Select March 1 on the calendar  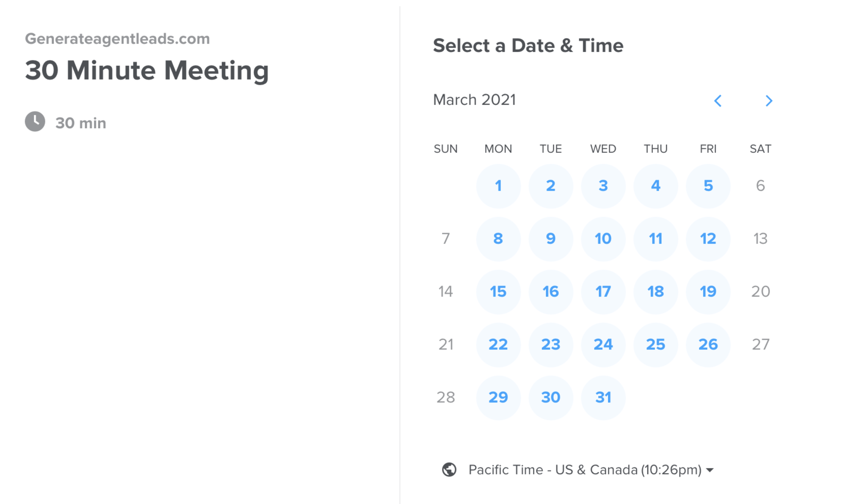click(x=498, y=186)
